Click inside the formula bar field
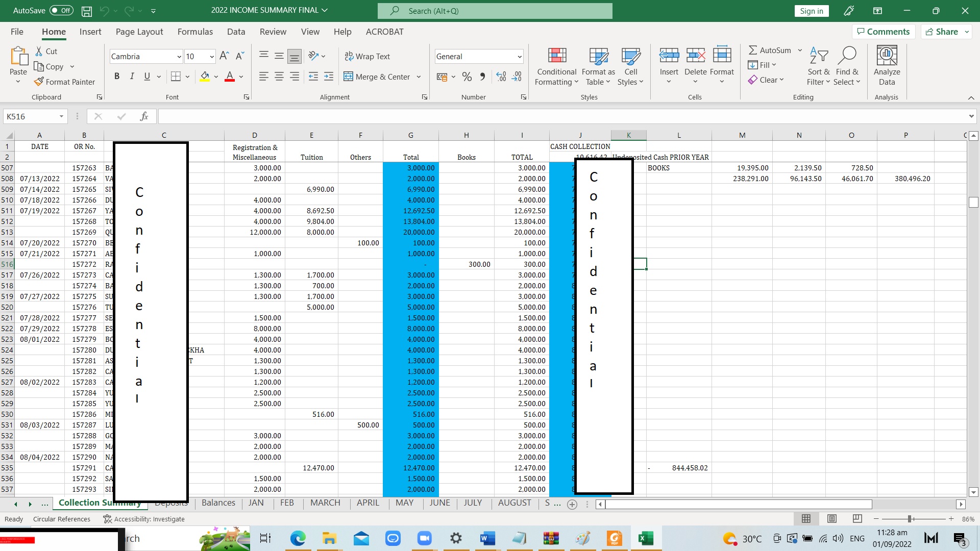This screenshot has height=551, width=980. point(561,116)
